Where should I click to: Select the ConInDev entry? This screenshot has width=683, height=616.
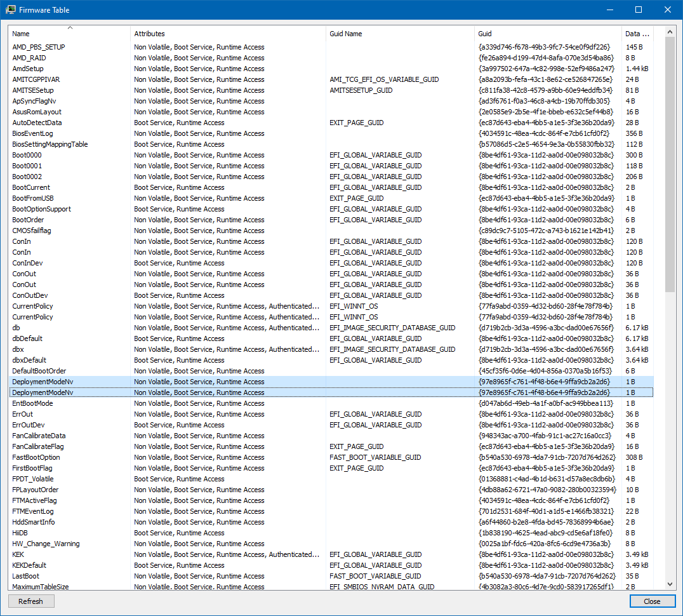click(x=331, y=263)
